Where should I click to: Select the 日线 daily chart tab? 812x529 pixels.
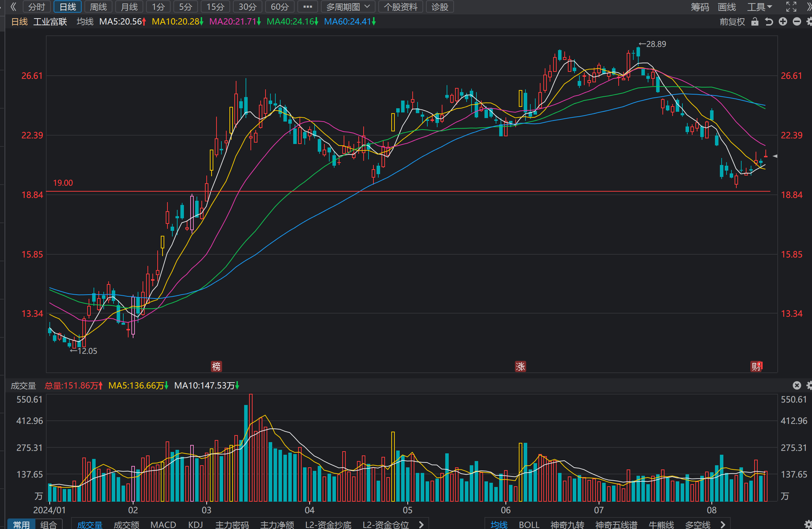[x=68, y=7]
